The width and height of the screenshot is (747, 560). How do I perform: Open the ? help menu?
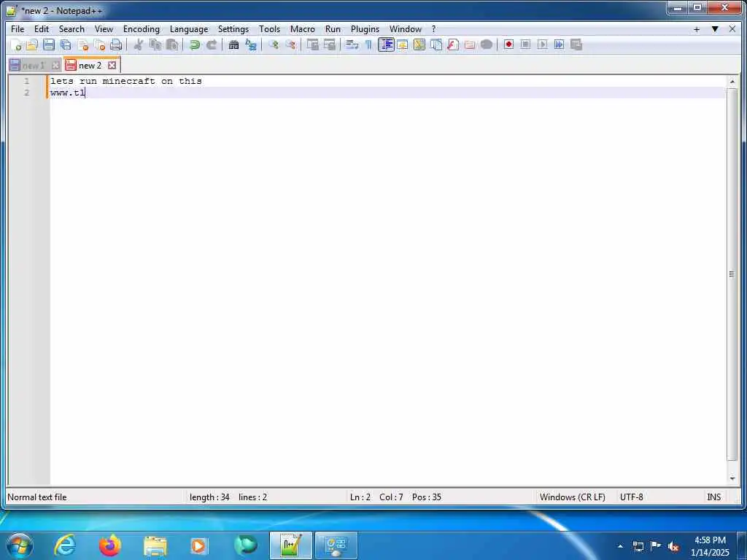tap(433, 29)
